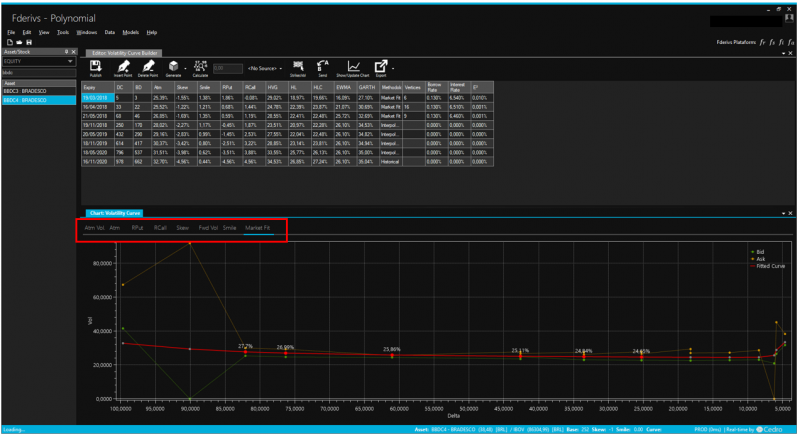The width and height of the screenshot is (800, 435).
Task: Select BBDC3 BRADESCO in the asset list
Action: point(25,91)
